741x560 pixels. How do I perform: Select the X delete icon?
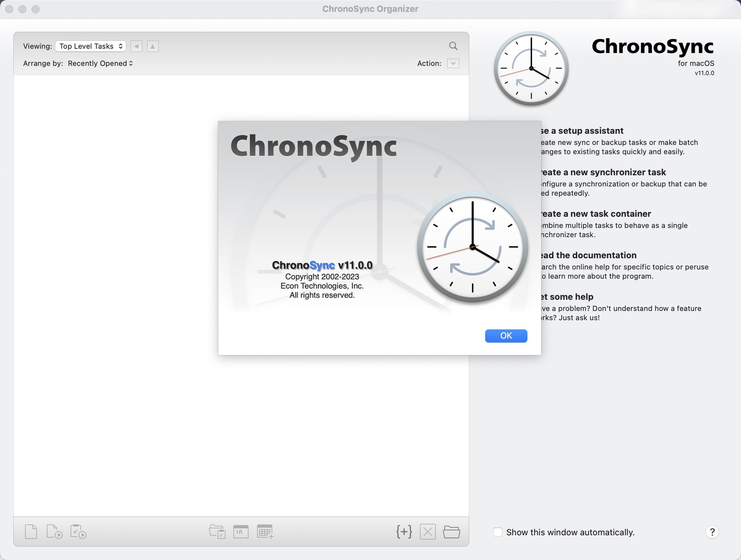[428, 531]
